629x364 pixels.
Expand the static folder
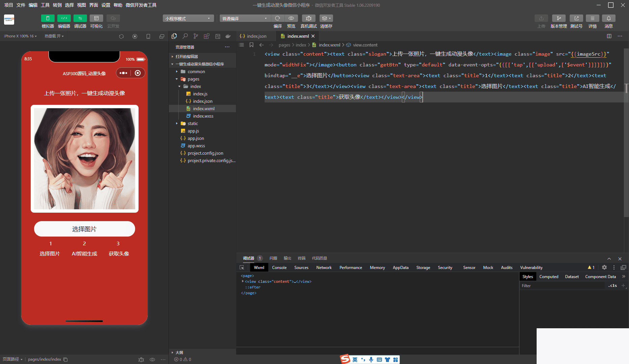click(192, 123)
